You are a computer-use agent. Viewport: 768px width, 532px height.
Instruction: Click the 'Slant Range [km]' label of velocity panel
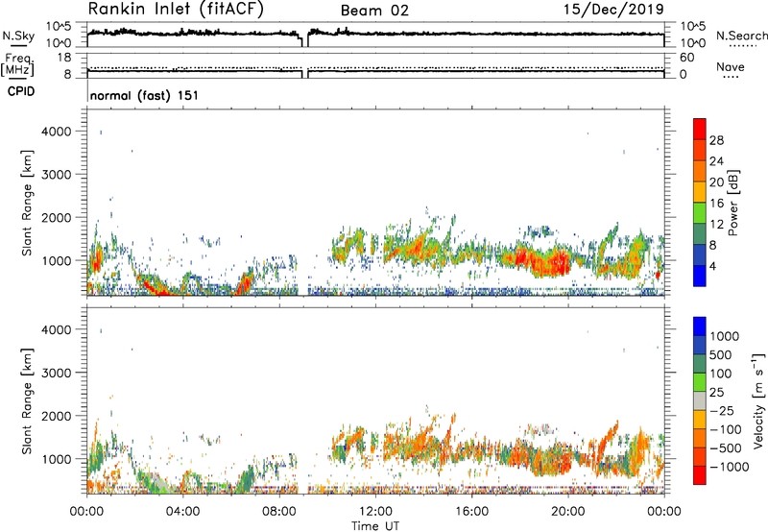[27, 401]
